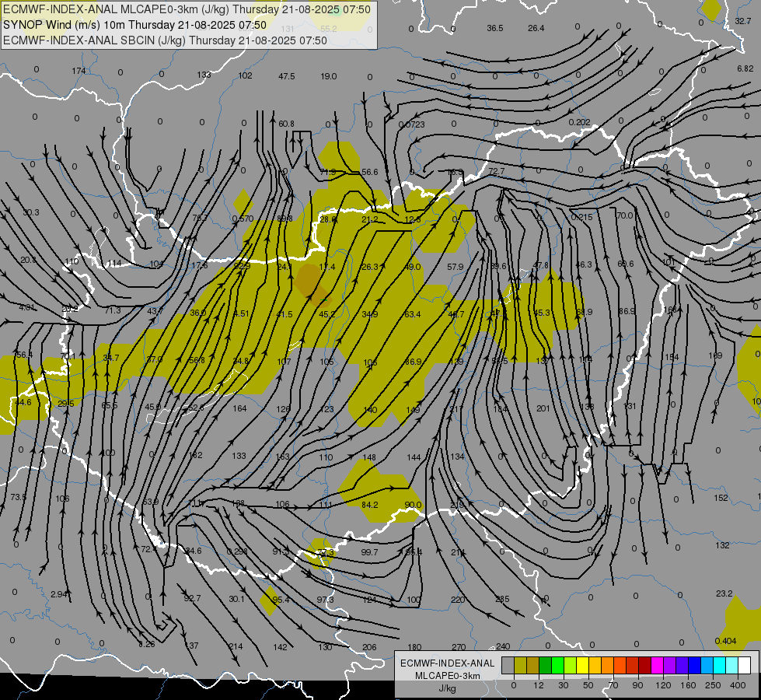Click the map value '73.5'
The height and width of the screenshot is (700, 761).
(19, 497)
